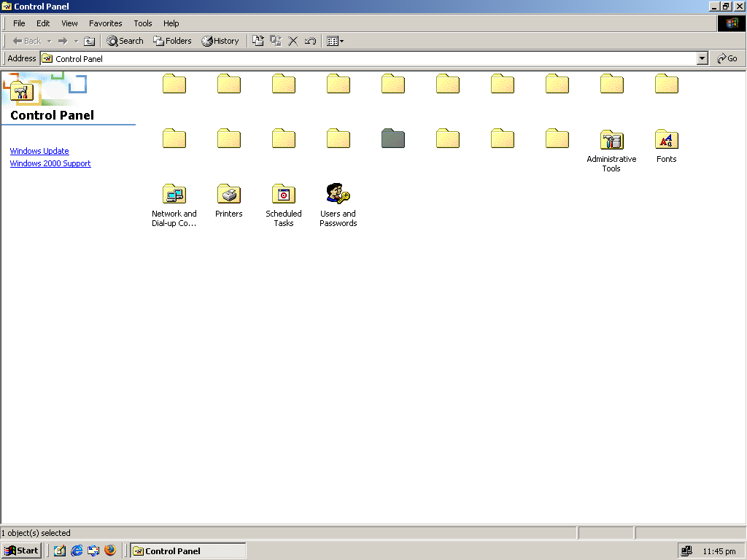This screenshot has height=560, width=747.
Task: Open the Tools menu
Action: coord(142,23)
